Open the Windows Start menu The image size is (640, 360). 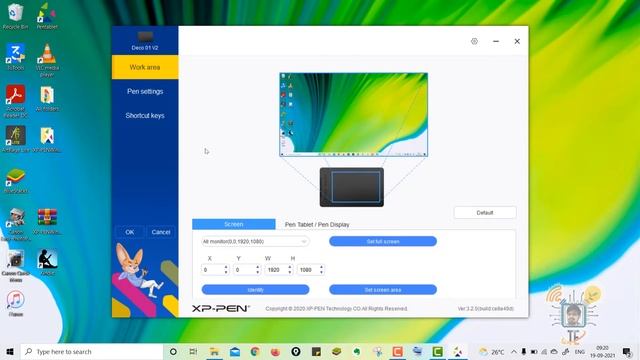click(x=10, y=351)
